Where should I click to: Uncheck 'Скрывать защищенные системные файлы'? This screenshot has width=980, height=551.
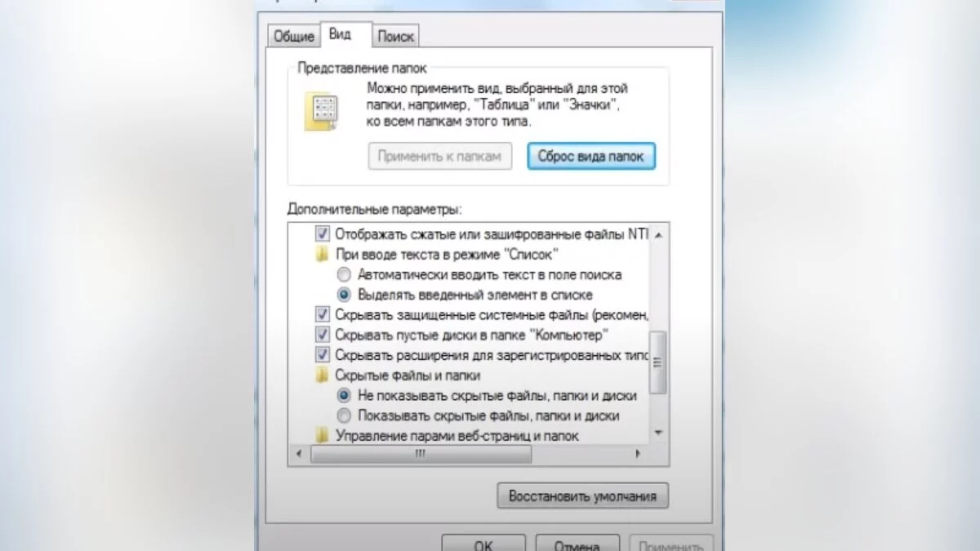point(323,315)
